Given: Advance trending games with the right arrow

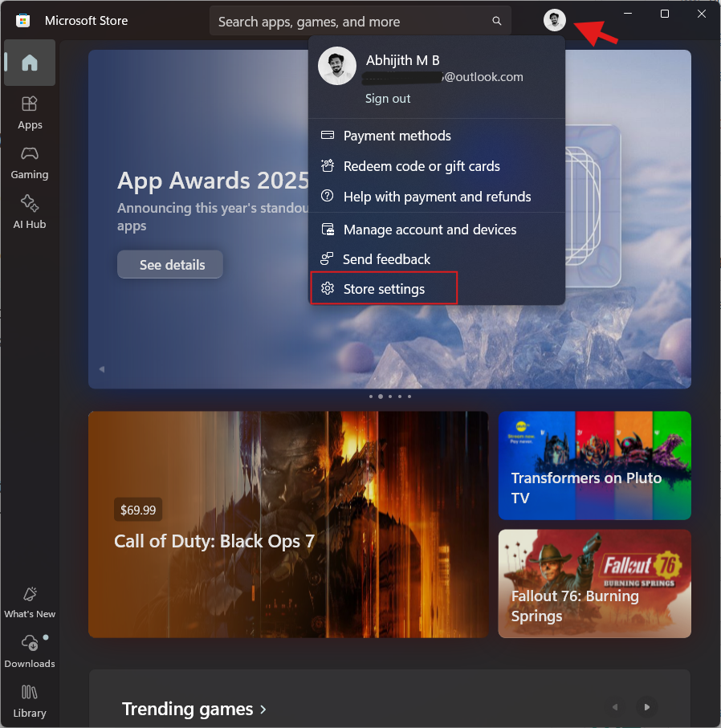Looking at the screenshot, I should 646,707.
